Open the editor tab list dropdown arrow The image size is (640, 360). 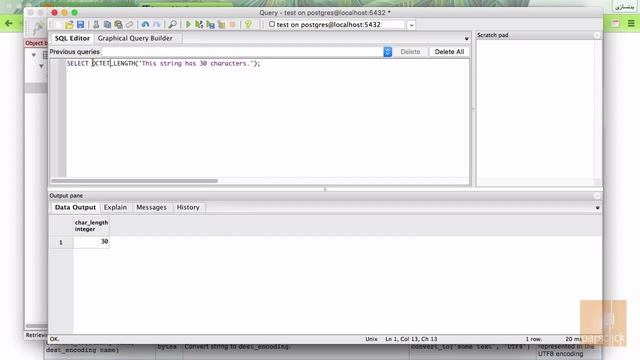pyautogui.click(x=467, y=38)
